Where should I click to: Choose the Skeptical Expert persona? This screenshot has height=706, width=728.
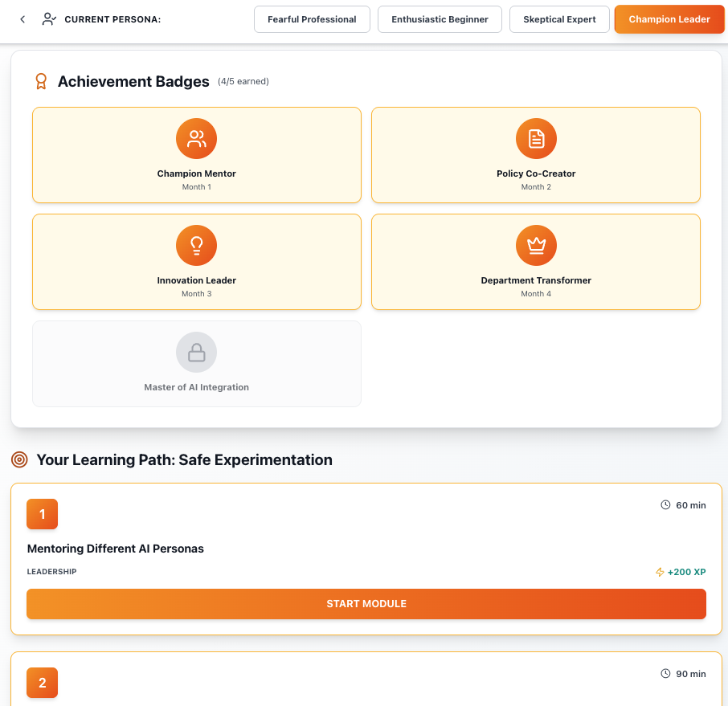(x=559, y=19)
